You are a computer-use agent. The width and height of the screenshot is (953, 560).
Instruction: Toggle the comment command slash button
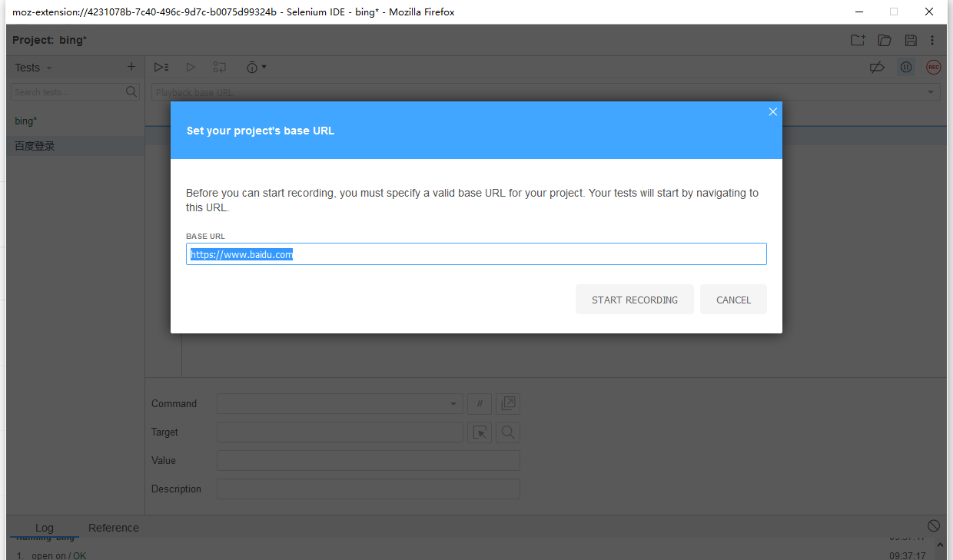[480, 404]
